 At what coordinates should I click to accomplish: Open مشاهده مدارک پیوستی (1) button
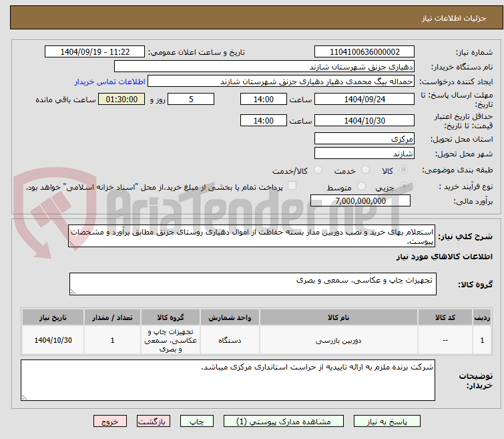[x=284, y=422]
